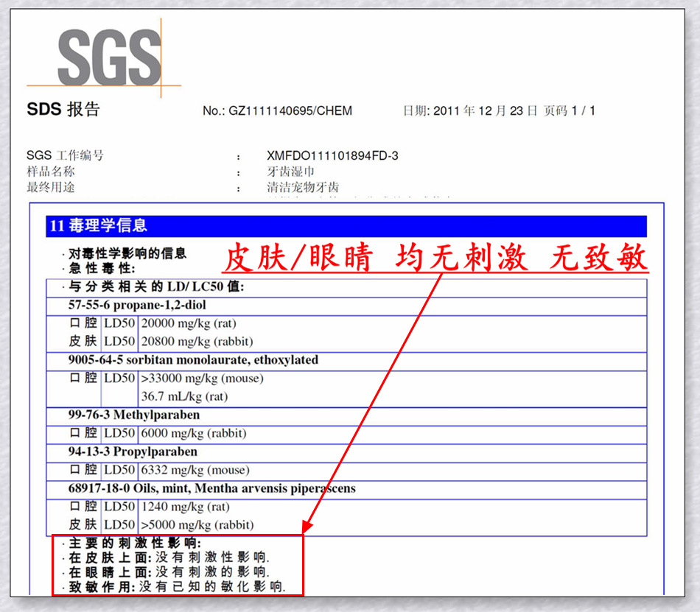700x612 pixels.
Task: Click the SGS logo
Action: [109, 57]
